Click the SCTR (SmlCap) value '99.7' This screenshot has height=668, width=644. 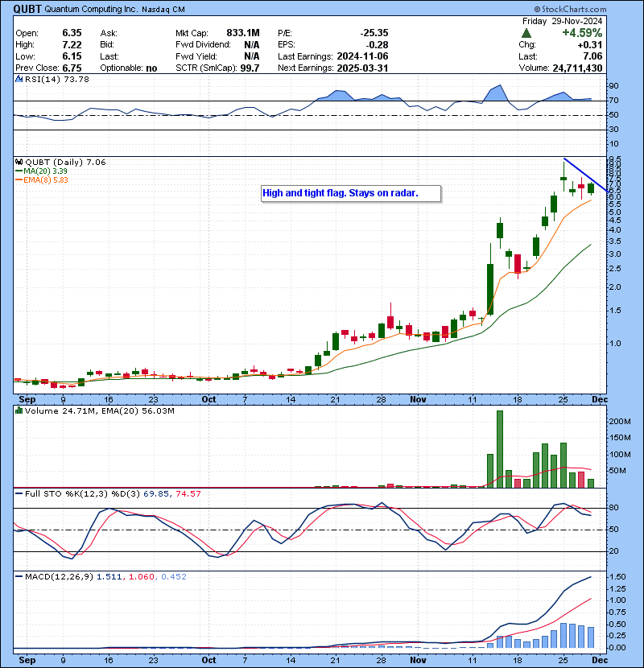click(x=250, y=68)
